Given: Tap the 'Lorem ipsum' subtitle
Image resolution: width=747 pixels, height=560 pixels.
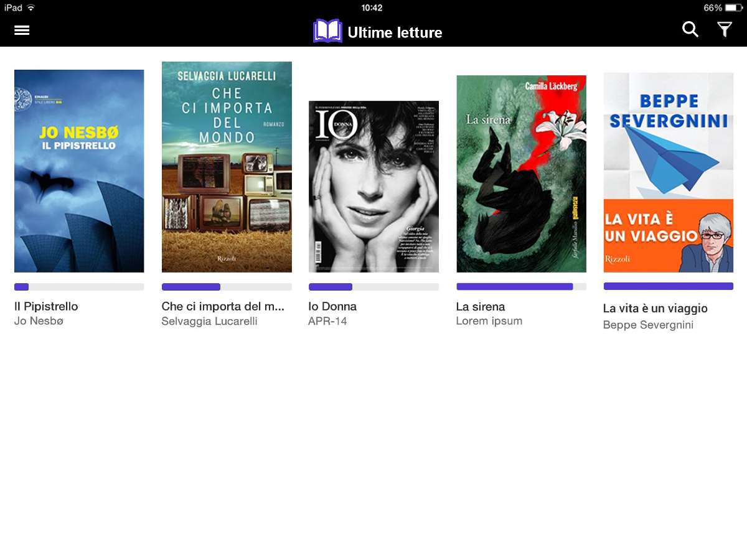Looking at the screenshot, I should (489, 321).
